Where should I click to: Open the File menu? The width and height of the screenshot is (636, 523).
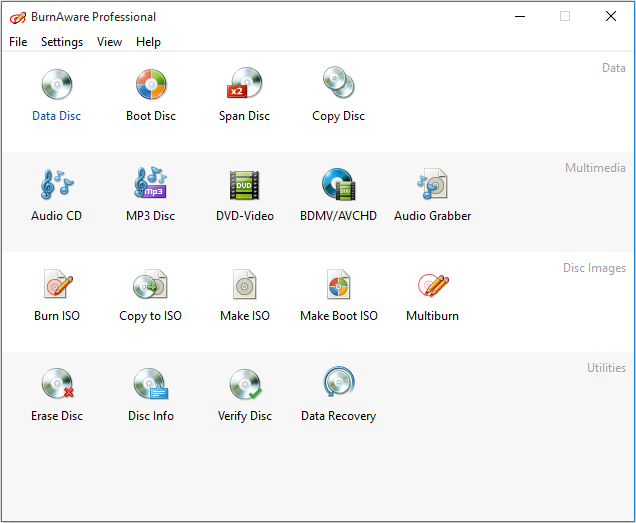[18, 42]
